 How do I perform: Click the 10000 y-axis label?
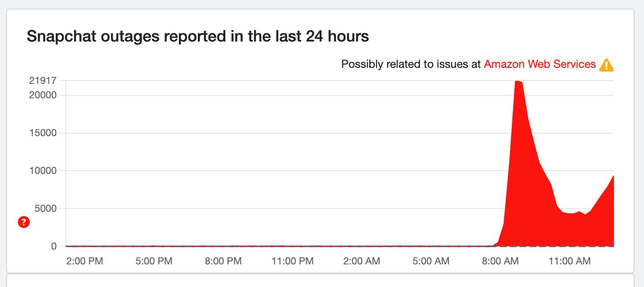(42, 171)
